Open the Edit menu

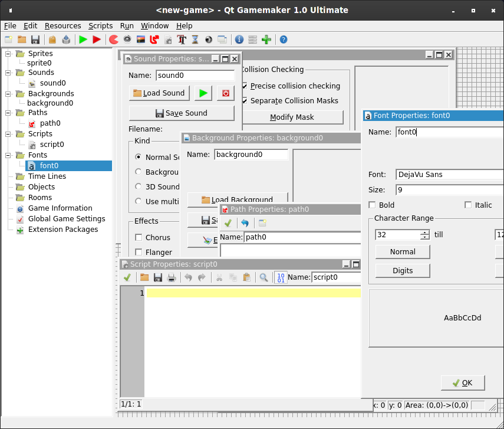point(30,26)
